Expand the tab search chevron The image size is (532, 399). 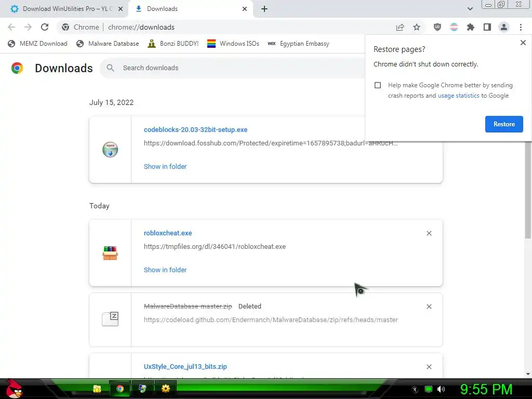[x=470, y=9]
